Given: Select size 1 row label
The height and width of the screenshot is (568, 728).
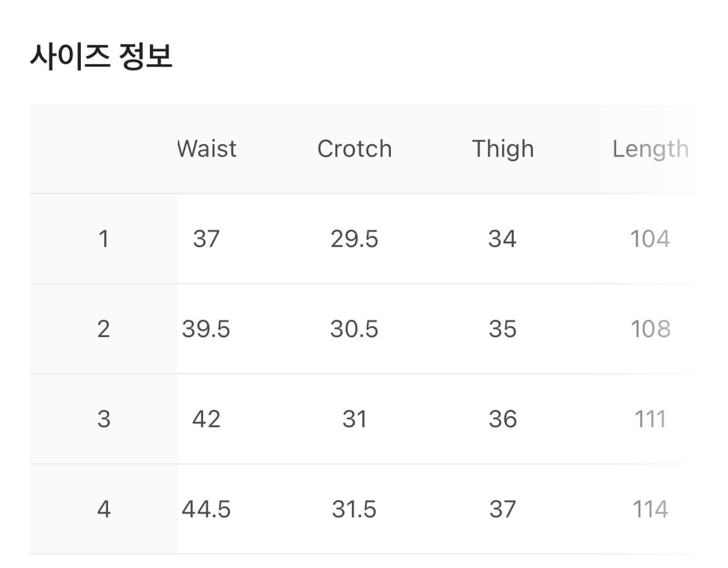Looking at the screenshot, I should click(104, 239).
